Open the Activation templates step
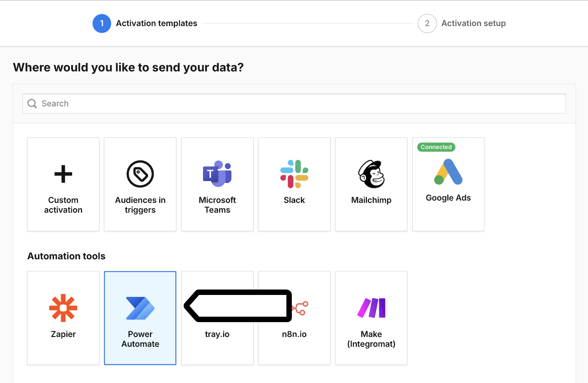The height and width of the screenshot is (383, 588). click(156, 24)
